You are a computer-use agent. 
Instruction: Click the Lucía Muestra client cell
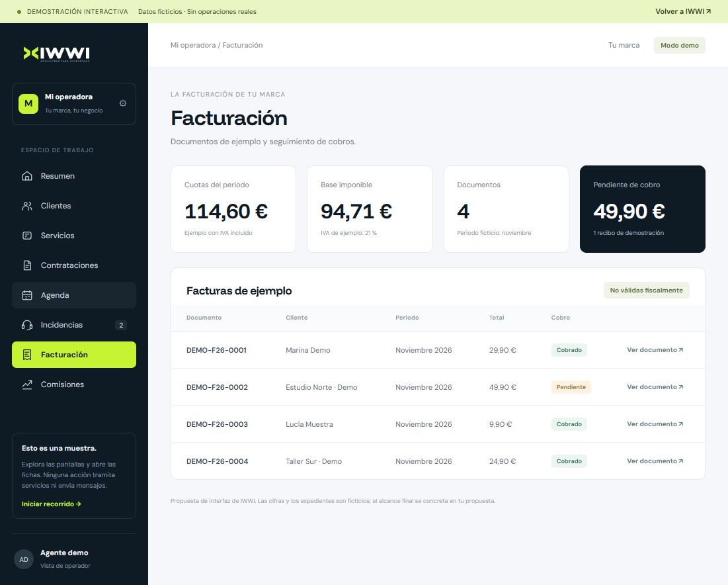309,425
